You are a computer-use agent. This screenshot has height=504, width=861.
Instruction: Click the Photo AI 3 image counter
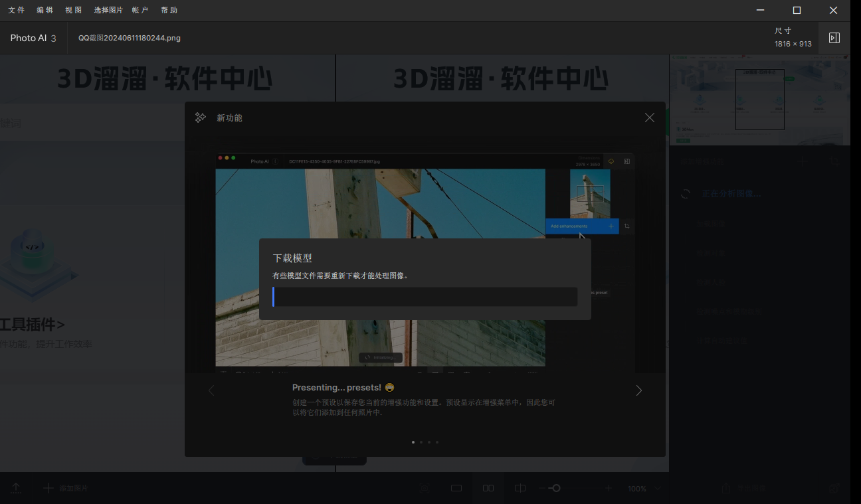[x=33, y=38]
